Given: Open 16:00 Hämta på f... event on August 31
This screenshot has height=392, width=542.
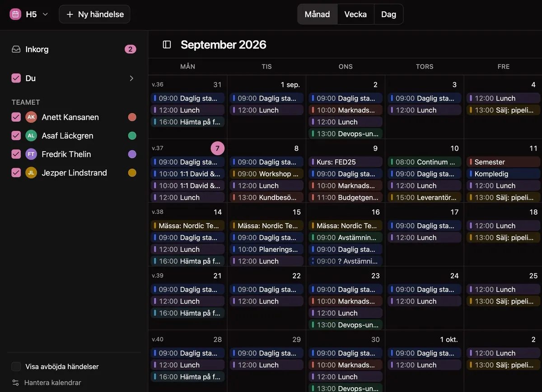Looking at the screenshot, I should 187,122.
